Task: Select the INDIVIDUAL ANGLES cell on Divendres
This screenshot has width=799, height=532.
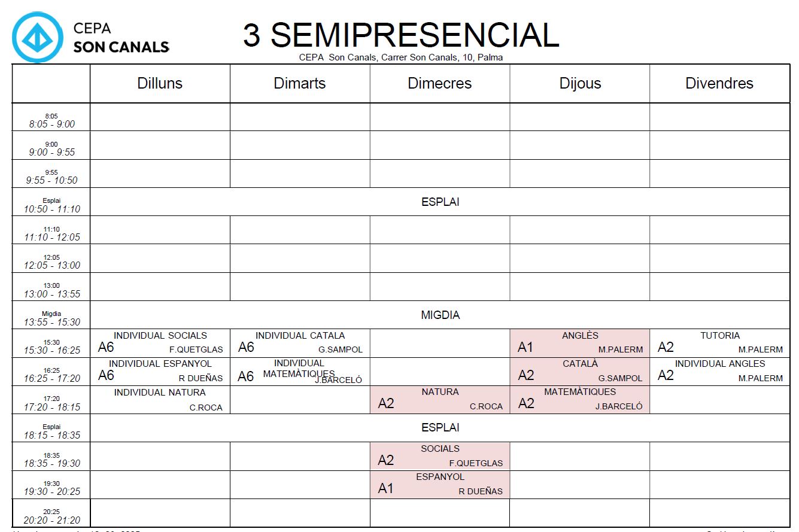Action: pos(719,372)
